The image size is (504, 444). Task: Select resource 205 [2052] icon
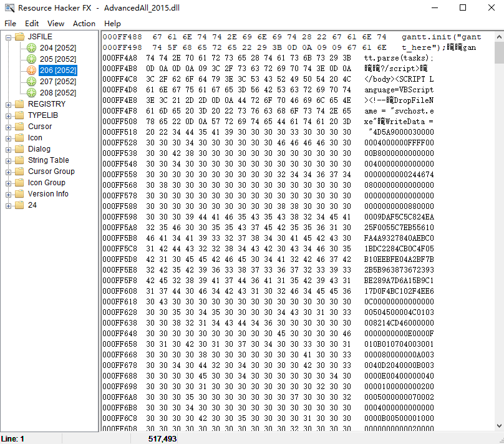(31, 59)
